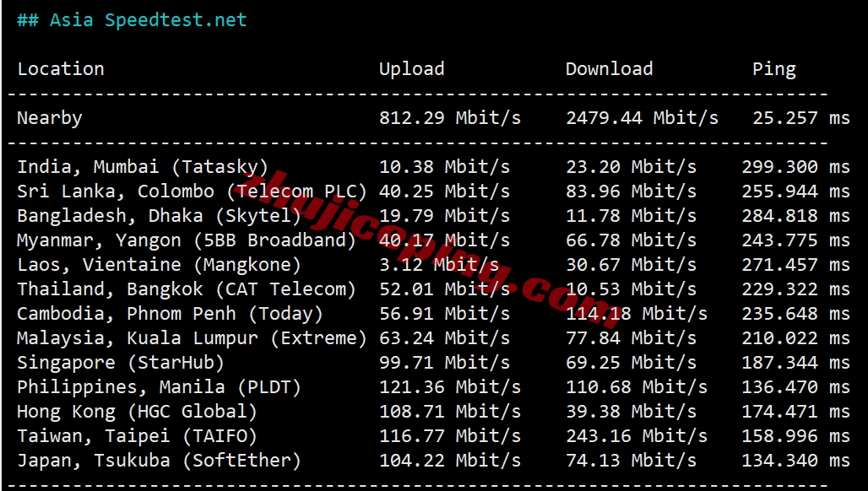Select Cambodia, Phnom Penh (Today) row
The width and height of the screenshot is (868, 491).
(433, 314)
